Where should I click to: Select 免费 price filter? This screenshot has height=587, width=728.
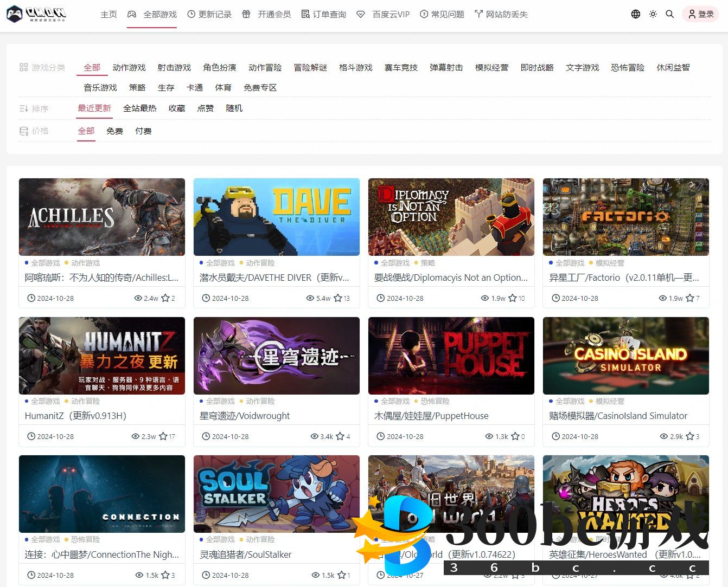tap(114, 131)
